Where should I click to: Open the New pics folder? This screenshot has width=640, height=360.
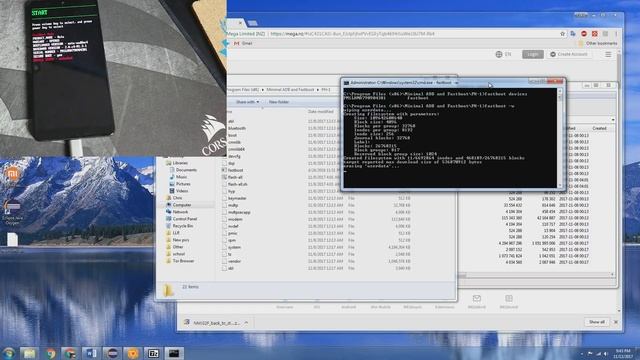point(181,240)
